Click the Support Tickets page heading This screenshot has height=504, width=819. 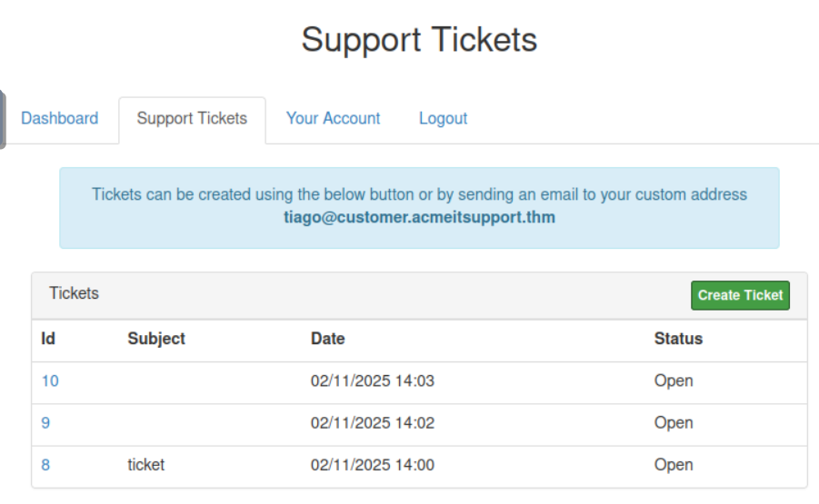[419, 39]
